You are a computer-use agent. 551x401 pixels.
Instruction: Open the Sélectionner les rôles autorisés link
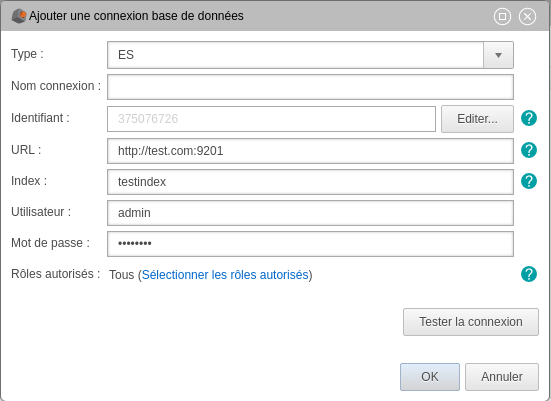coord(225,275)
